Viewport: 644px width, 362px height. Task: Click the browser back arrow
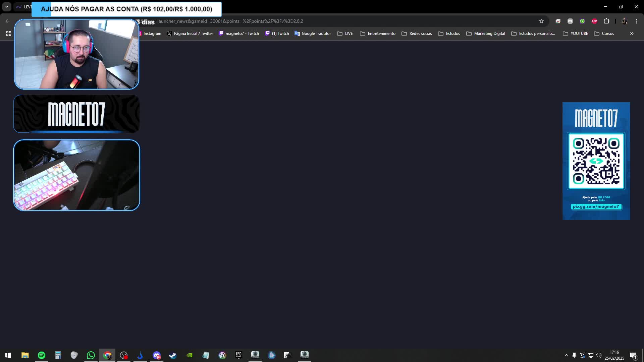coord(7,21)
